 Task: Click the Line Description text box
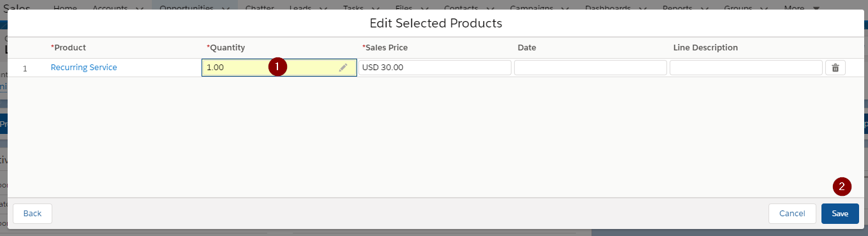click(746, 68)
